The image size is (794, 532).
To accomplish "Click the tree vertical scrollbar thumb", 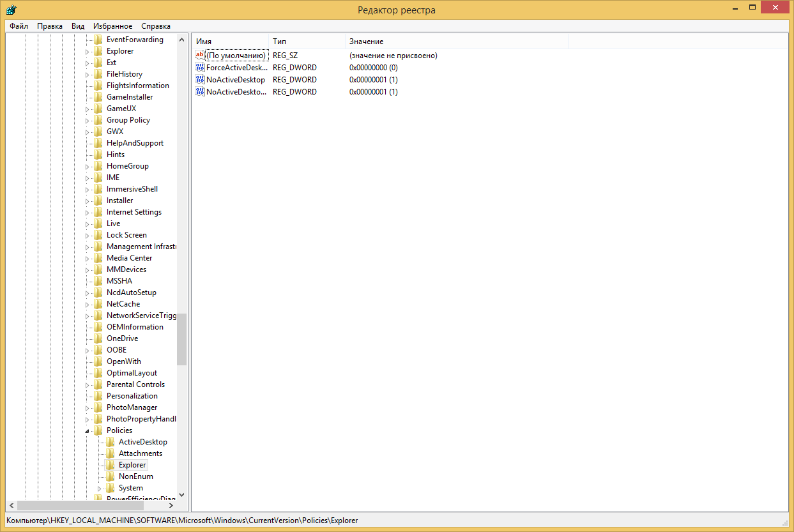I will 181,338.
